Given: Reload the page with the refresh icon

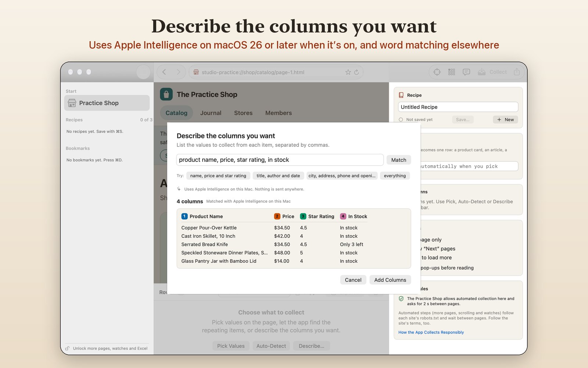Looking at the screenshot, I should (x=356, y=72).
